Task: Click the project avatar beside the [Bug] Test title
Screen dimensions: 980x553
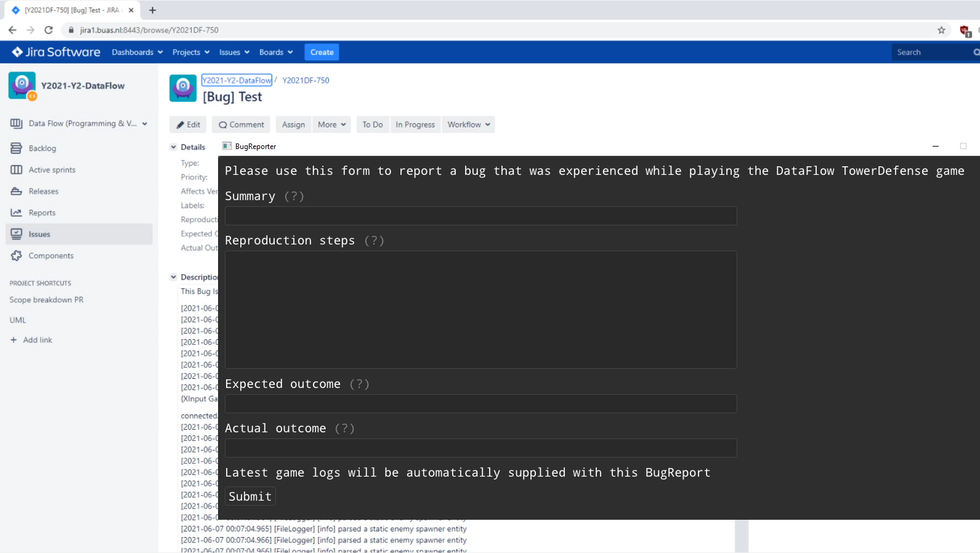Action: (183, 88)
